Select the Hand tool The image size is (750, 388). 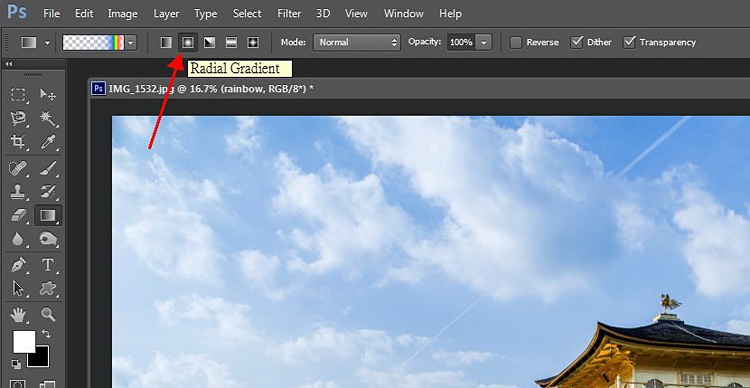18,315
